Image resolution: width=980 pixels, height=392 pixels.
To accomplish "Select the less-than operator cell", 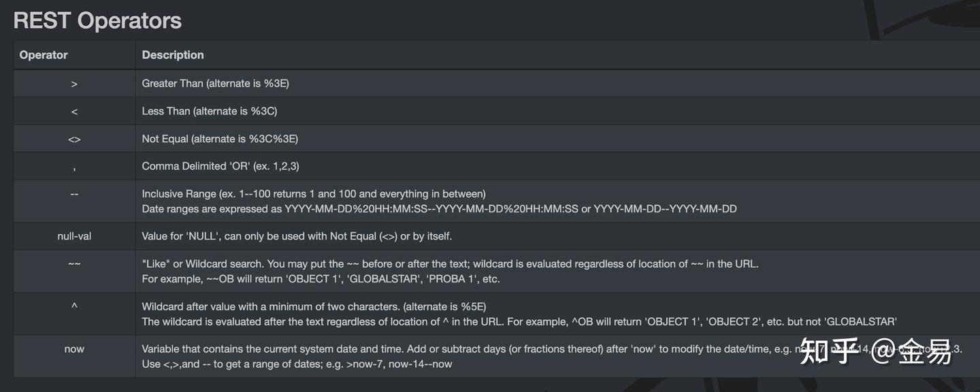I will [74, 111].
